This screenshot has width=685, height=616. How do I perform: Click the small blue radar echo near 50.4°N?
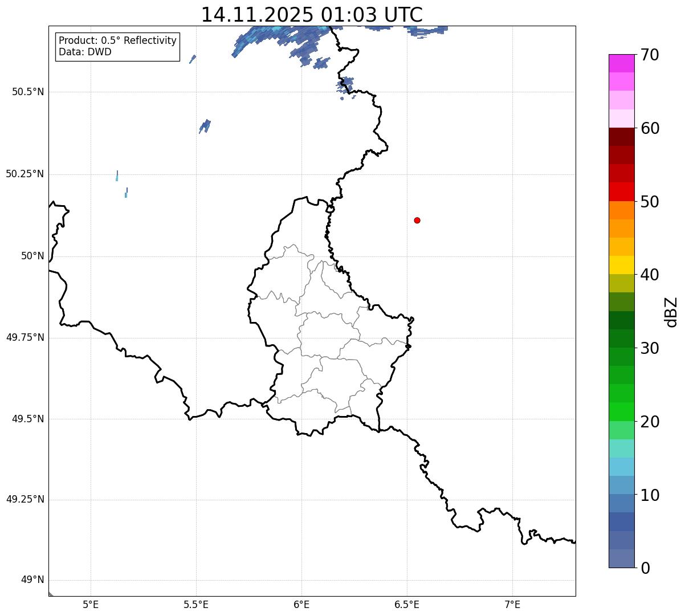tap(205, 125)
